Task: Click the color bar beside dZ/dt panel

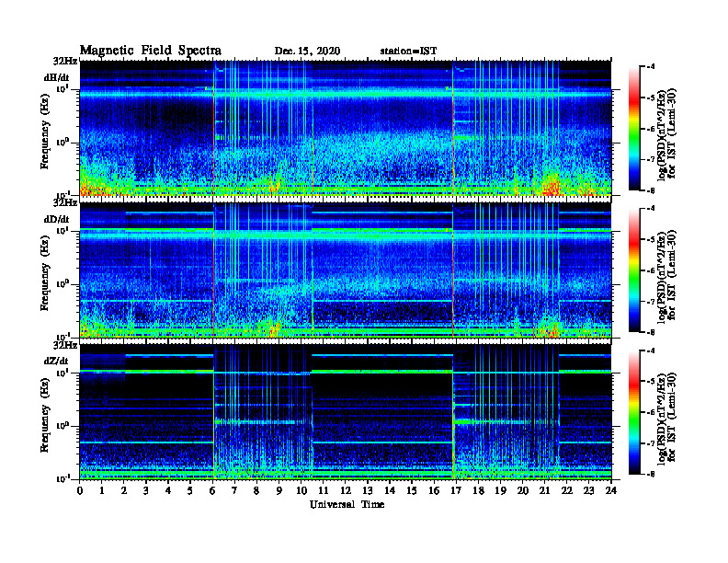Action: pyautogui.click(x=634, y=412)
